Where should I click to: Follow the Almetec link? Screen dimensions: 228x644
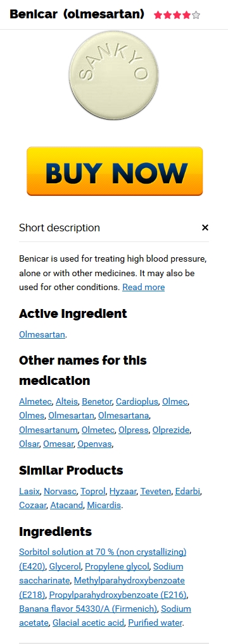pyautogui.click(x=35, y=401)
